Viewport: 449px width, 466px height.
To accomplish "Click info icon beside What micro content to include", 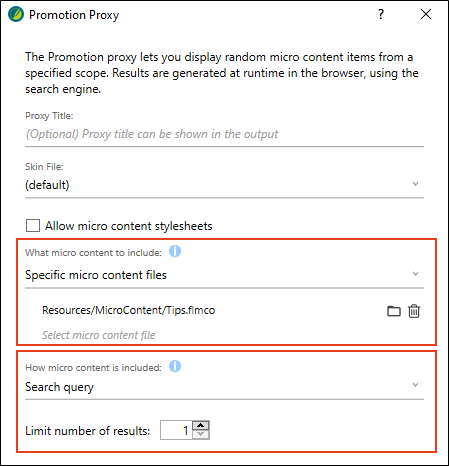I will pos(175,251).
